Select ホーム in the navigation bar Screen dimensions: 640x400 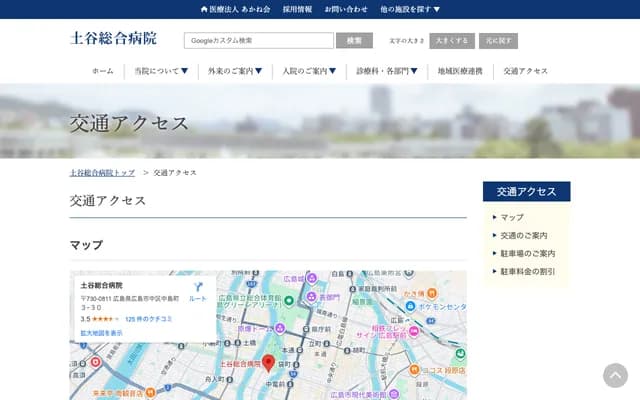(102, 71)
